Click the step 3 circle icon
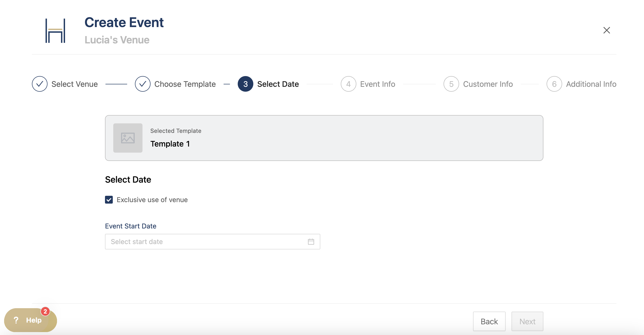The height and width of the screenshot is (335, 644). [245, 84]
